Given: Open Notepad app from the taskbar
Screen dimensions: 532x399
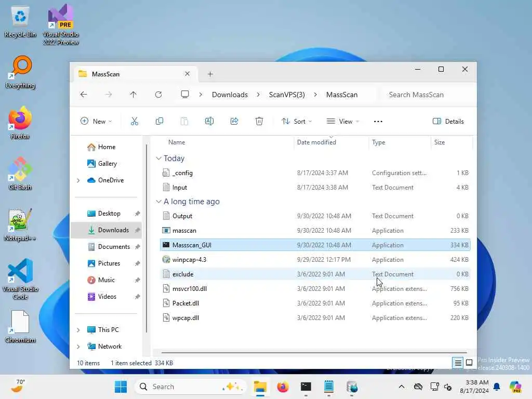Looking at the screenshot, I should pyautogui.click(x=329, y=387).
